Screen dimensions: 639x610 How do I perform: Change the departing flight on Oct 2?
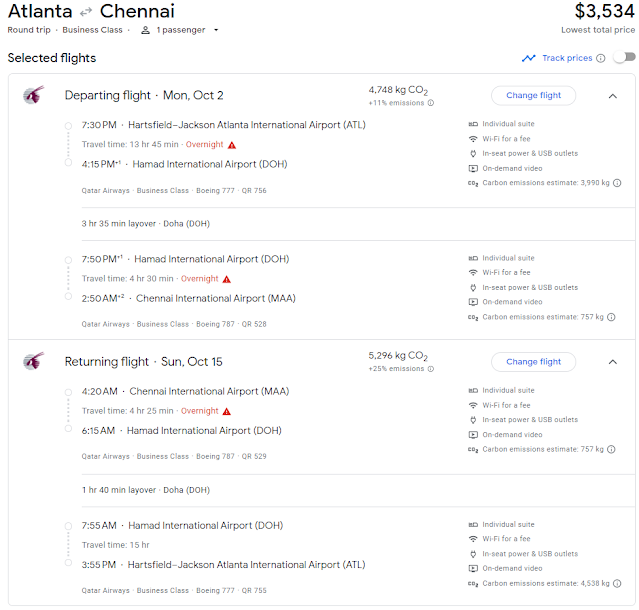(533, 95)
